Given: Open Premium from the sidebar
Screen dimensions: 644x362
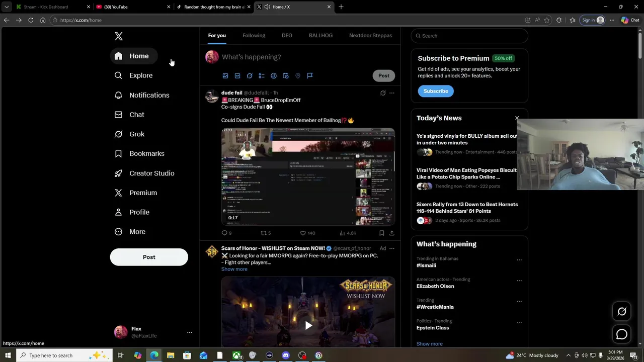Looking at the screenshot, I should tap(136, 193).
